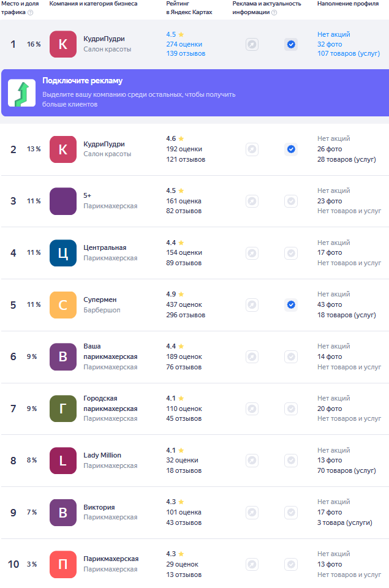Click advertising status icon in Центральная row
This screenshot has width=389, height=588.
252,253
